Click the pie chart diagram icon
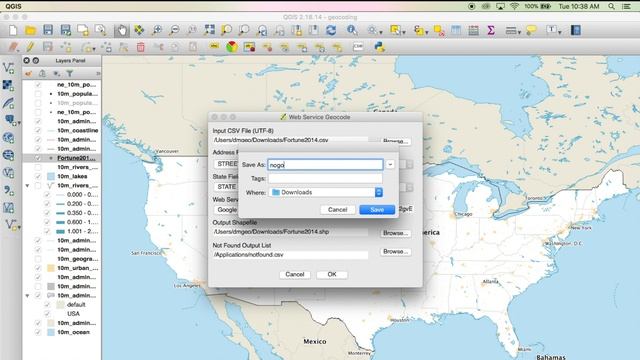The width and height of the screenshot is (640, 360). 232,47
